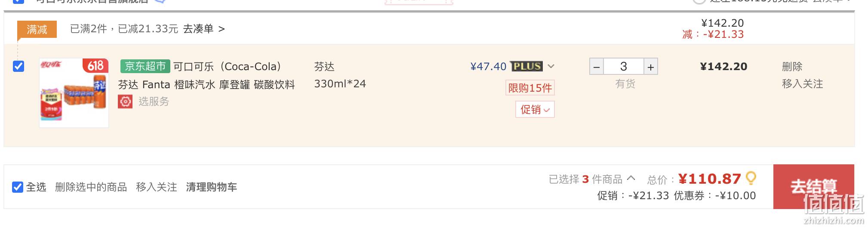This screenshot has height=228, width=868.
Task: Click the 京东超市 green tag
Action: [x=145, y=66]
